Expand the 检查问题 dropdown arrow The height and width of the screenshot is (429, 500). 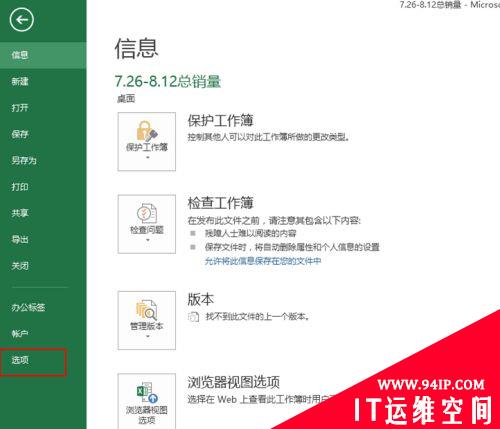[x=147, y=240]
